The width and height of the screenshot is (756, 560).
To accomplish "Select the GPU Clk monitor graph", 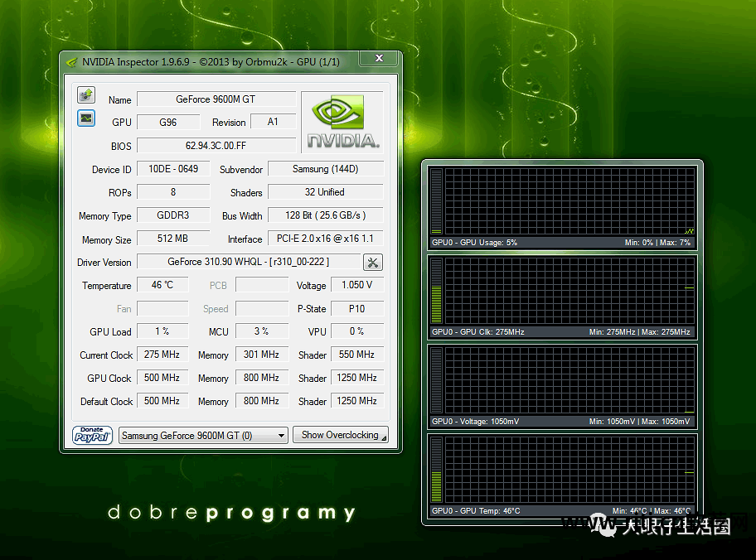I will click(562, 291).
